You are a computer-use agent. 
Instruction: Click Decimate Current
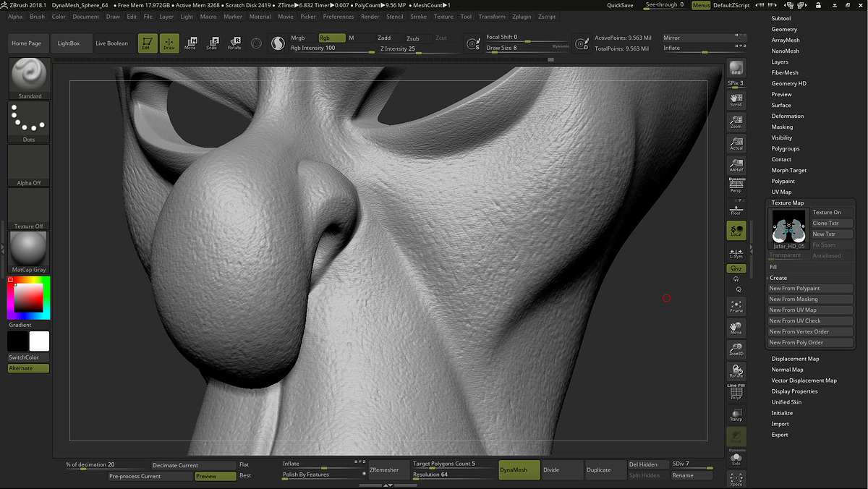point(194,465)
